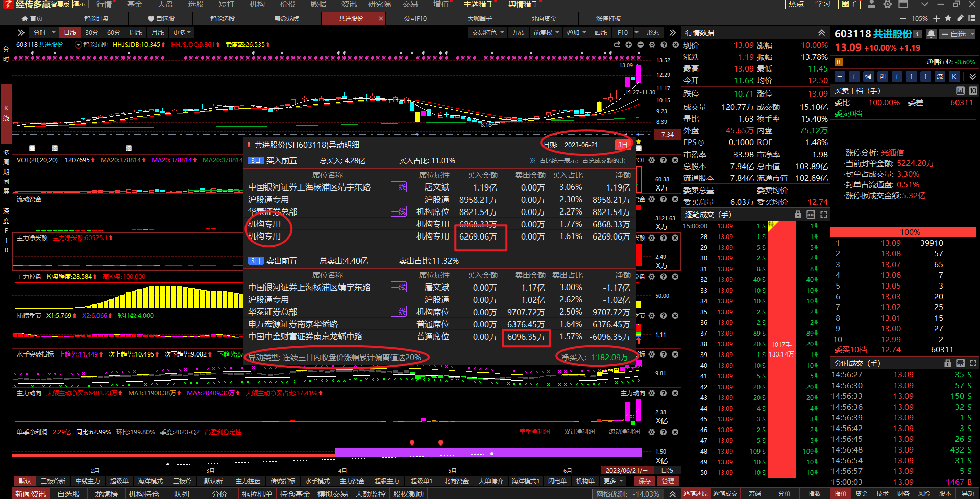Open the 叠加 dropdown
Image resolution: width=980 pixels, height=499 pixels.
click(577, 32)
